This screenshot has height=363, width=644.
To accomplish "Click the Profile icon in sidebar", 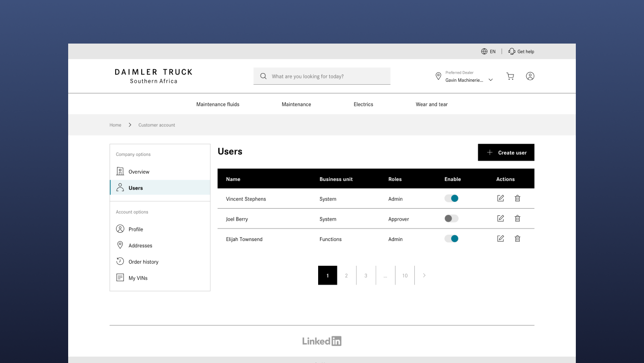I will coord(120,229).
